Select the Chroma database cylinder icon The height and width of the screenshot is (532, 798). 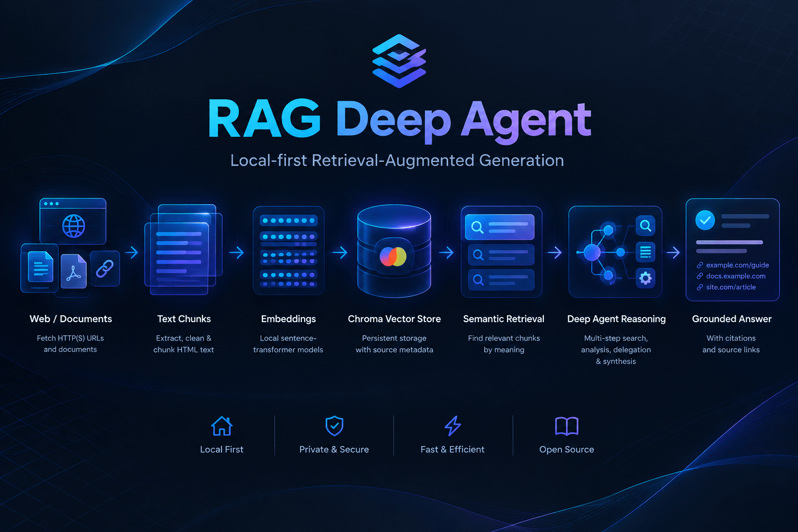(x=394, y=251)
